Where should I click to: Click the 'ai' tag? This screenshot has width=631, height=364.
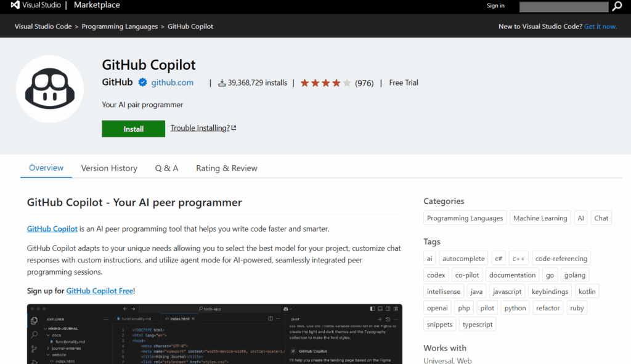point(429,259)
